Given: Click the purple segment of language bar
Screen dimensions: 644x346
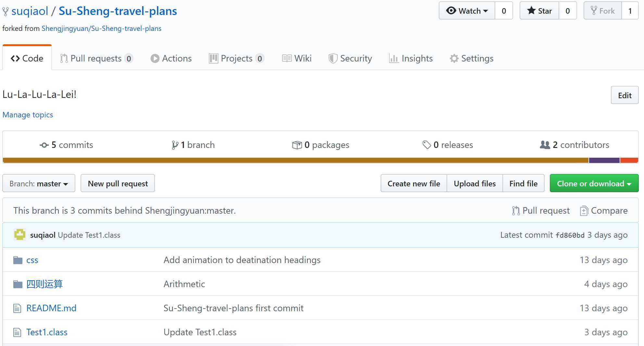Looking at the screenshot, I should (x=604, y=160).
